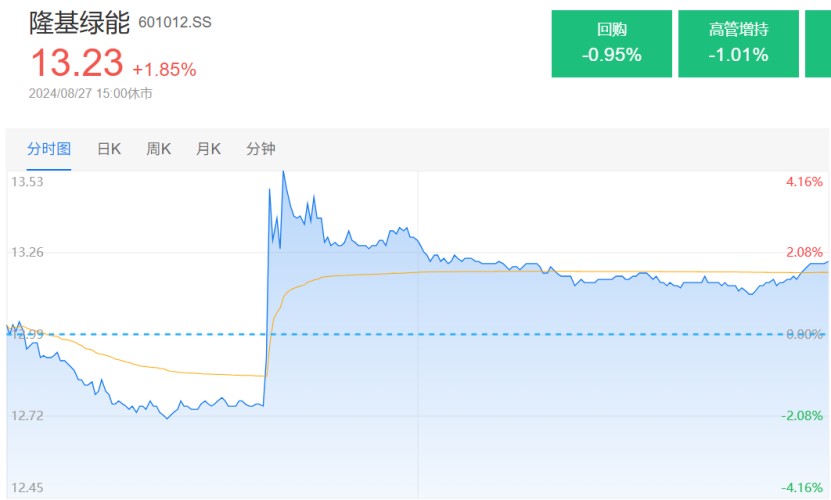Click the +1.85% change figure
The image size is (831, 500).
[x=164, y=69]
